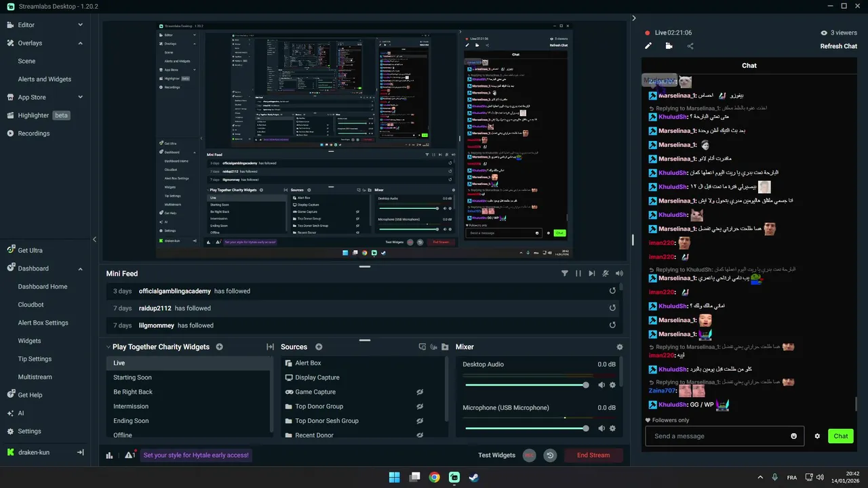The width and height of the screenshot is (868, 488).
Task: Add source folder icon
Action: (445, 347)
